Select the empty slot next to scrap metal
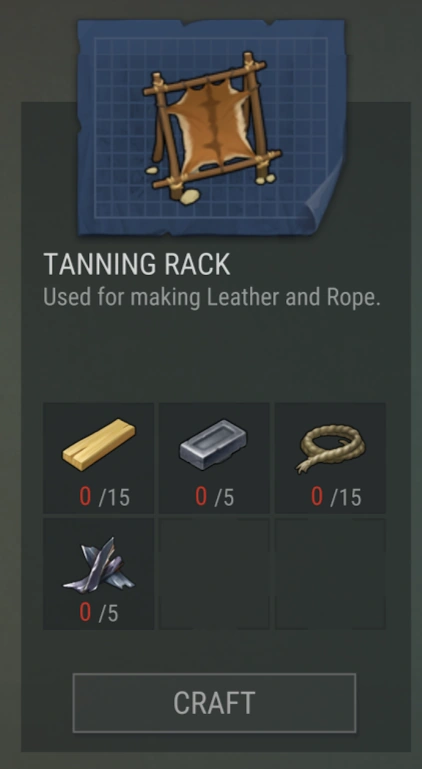Image resolution: width=422 pixels, height=769 pixels. (x=214, y=574)
